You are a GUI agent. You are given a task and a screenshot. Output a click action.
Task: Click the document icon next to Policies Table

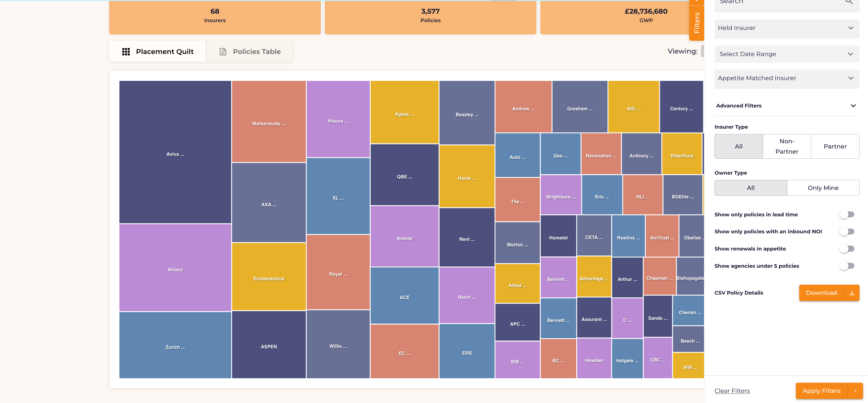click(x=222, y=51)
